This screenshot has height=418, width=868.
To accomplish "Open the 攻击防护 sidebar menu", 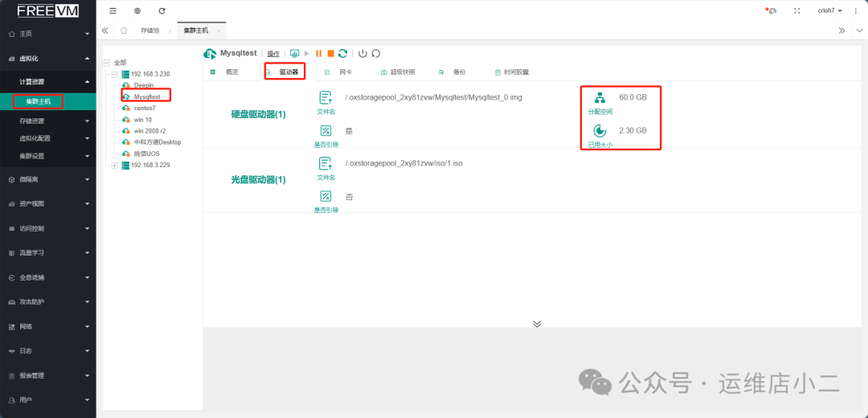I will 48,301.
